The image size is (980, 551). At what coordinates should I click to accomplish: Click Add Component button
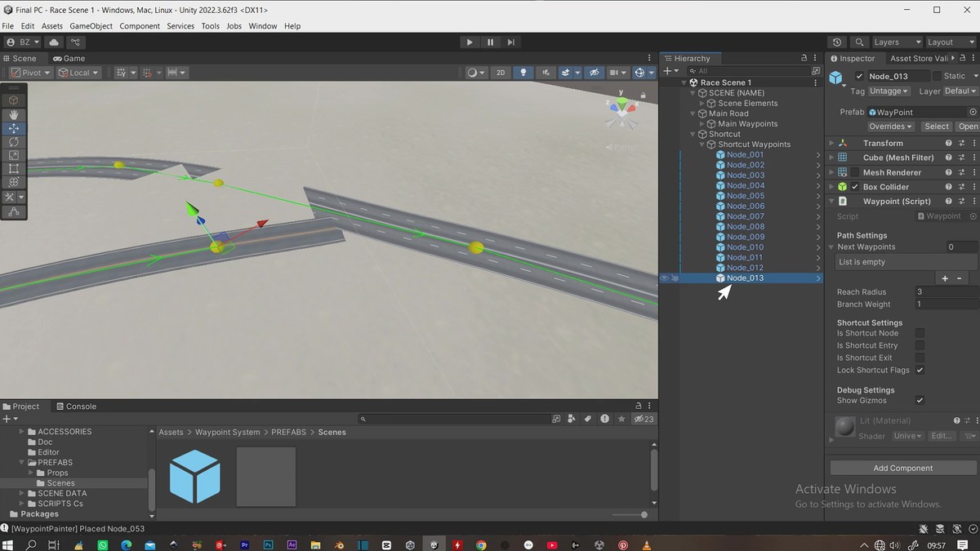[902, 469]
